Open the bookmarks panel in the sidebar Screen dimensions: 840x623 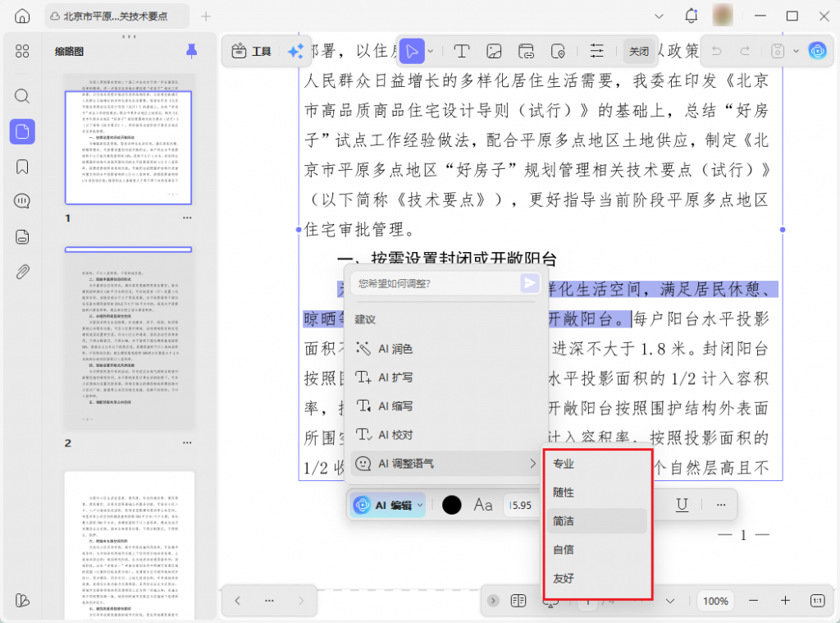(x=22, y=167)
